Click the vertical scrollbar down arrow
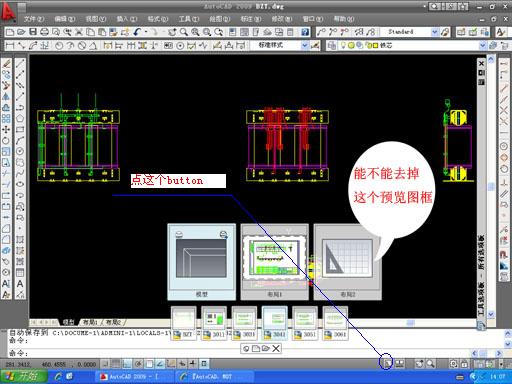 491,314
